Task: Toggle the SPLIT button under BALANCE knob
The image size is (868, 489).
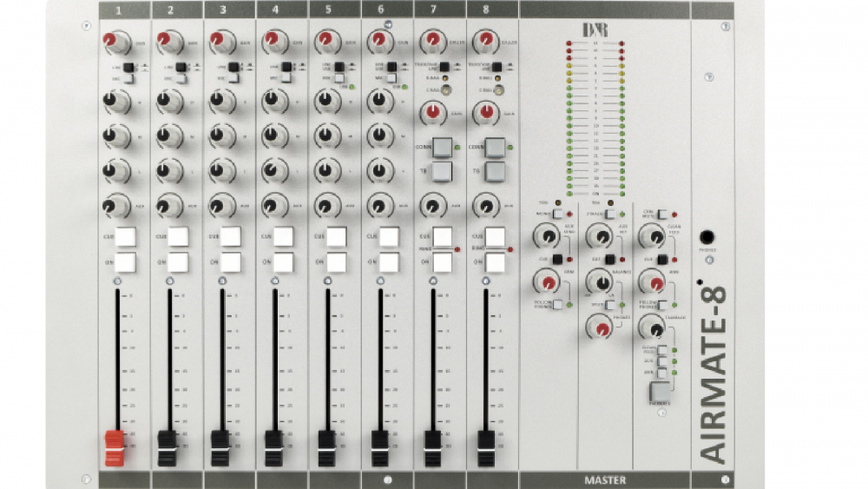Action: (x=609, y=305)
